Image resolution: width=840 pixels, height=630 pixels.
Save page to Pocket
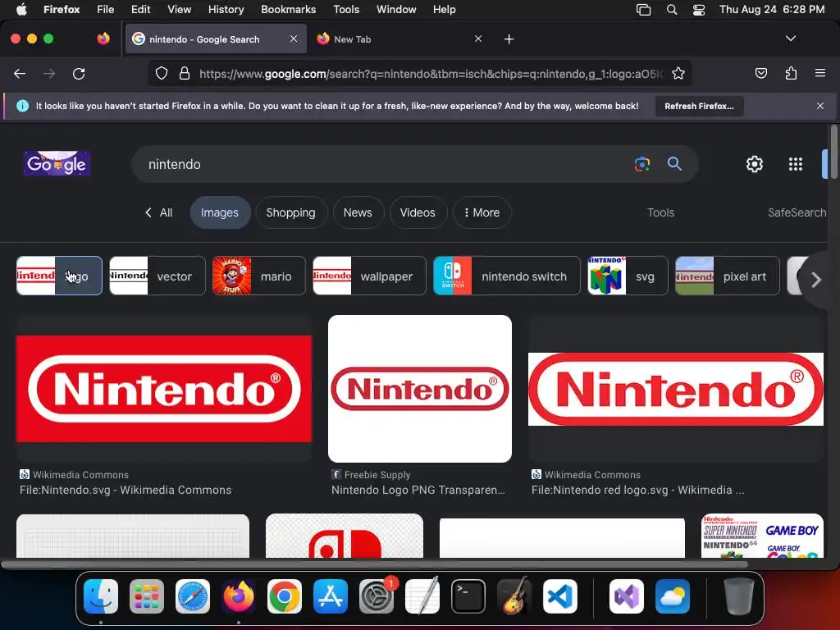coord(760,73)
